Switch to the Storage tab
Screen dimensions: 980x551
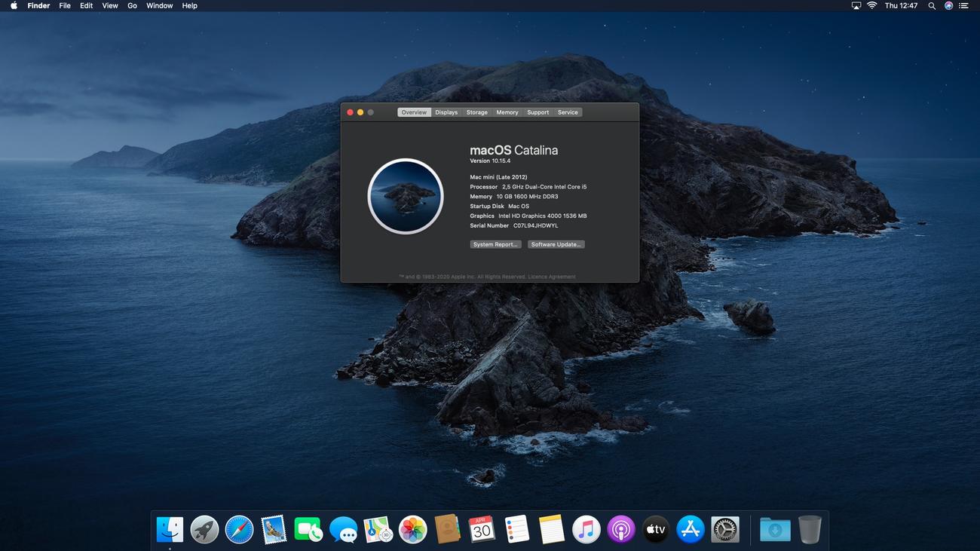477,112
